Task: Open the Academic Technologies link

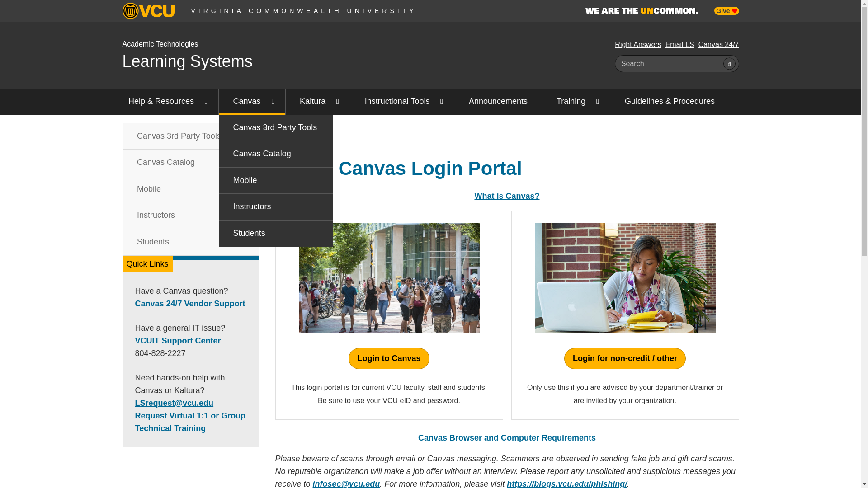Action: pos(160,44)
